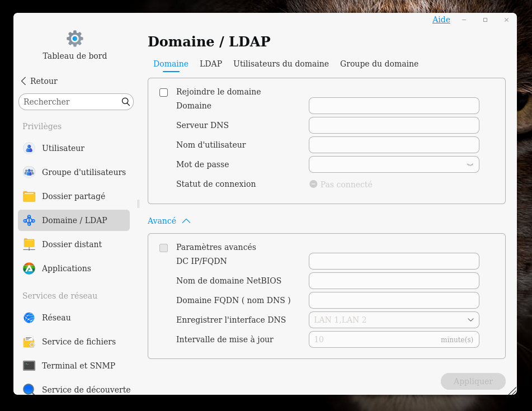This screenshot has width=532, height=411.
Task: Open the Utilisateurs du domaine tab
Action: tap(281, 64)
